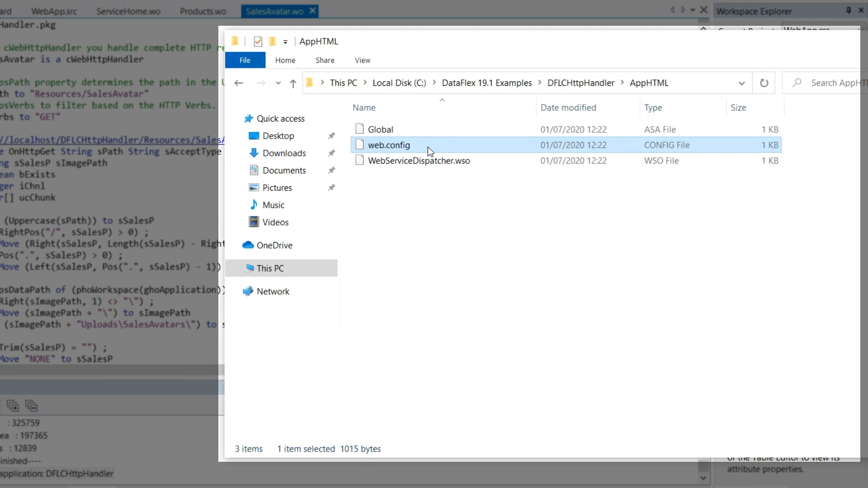Toggle the pin next to Pictures
868x488 pixels.
point(331,188)
